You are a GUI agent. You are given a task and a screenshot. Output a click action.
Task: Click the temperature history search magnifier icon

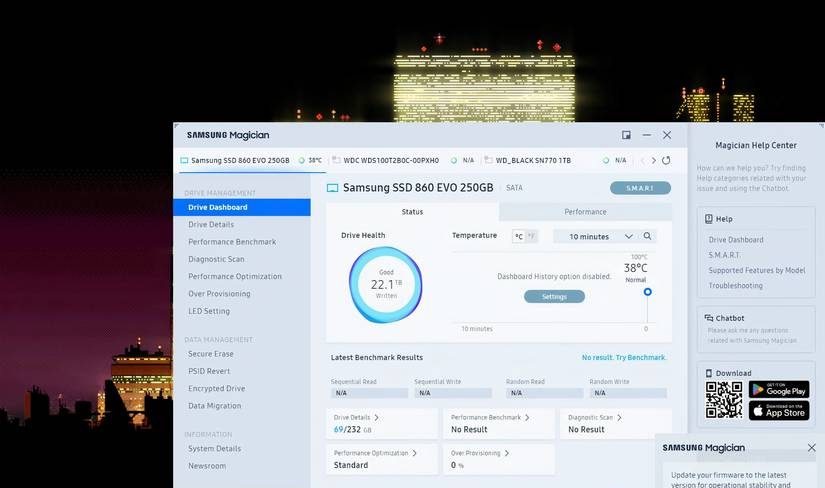pyautogui.click(x=647, y=236)
